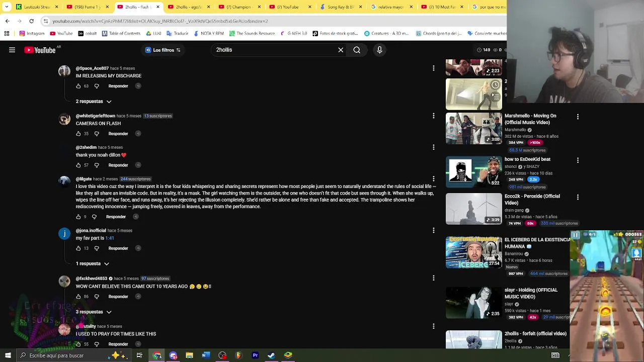Open Steam from the taskbar
This screenshot has height=362, width=644.
pyautogui.click(x=271, y=355)
